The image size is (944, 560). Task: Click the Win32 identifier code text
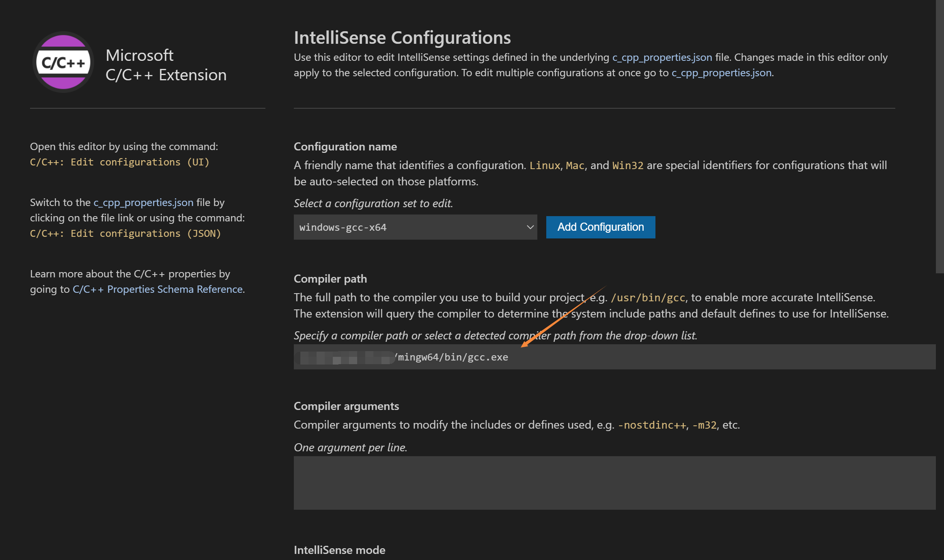point(627,165)
